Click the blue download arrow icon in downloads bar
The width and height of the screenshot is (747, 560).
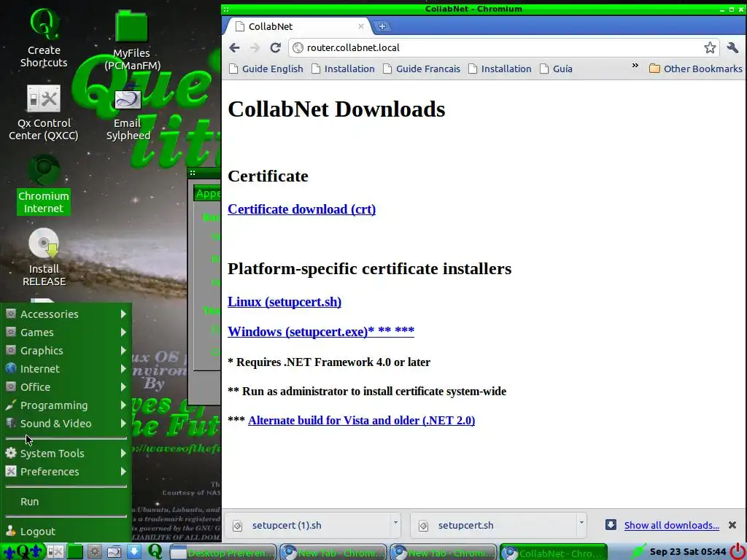611,525
